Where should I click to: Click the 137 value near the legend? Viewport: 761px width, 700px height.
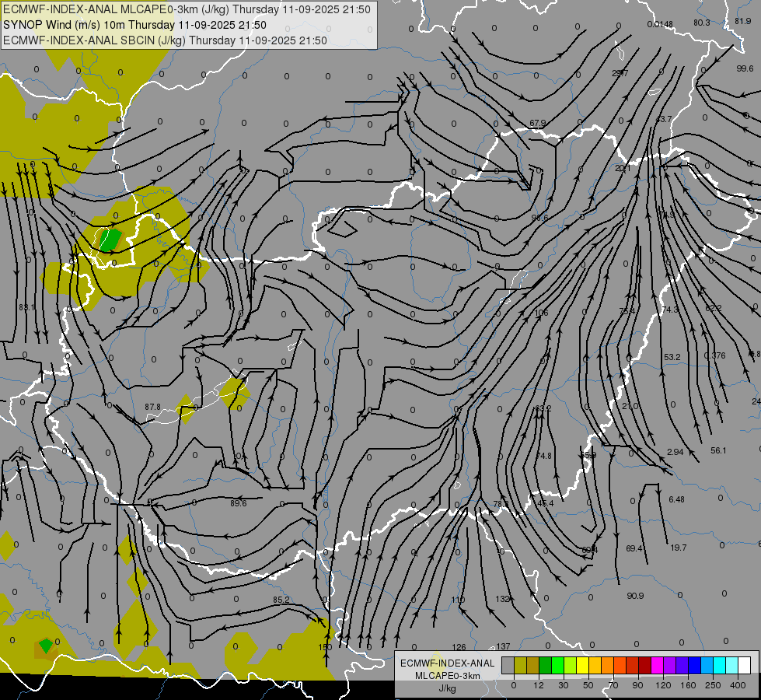(x=503, y=646)
